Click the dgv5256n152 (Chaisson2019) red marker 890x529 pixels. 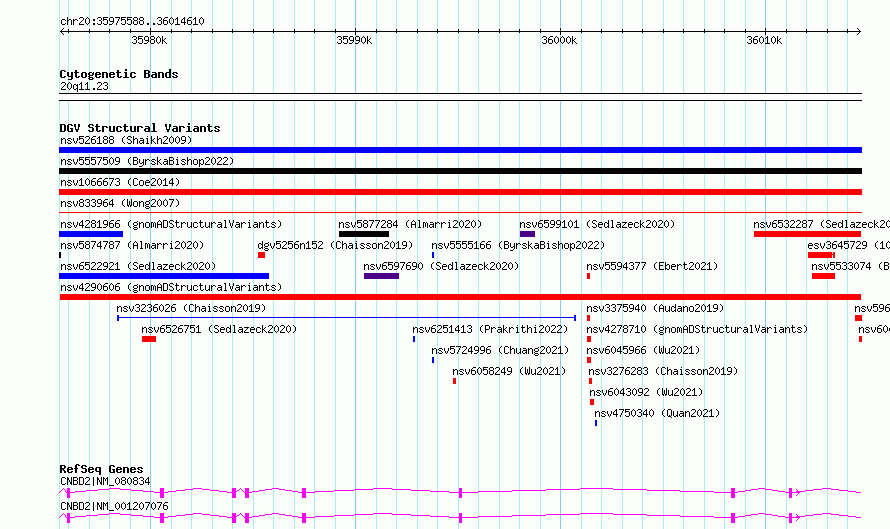click(261, 255)
